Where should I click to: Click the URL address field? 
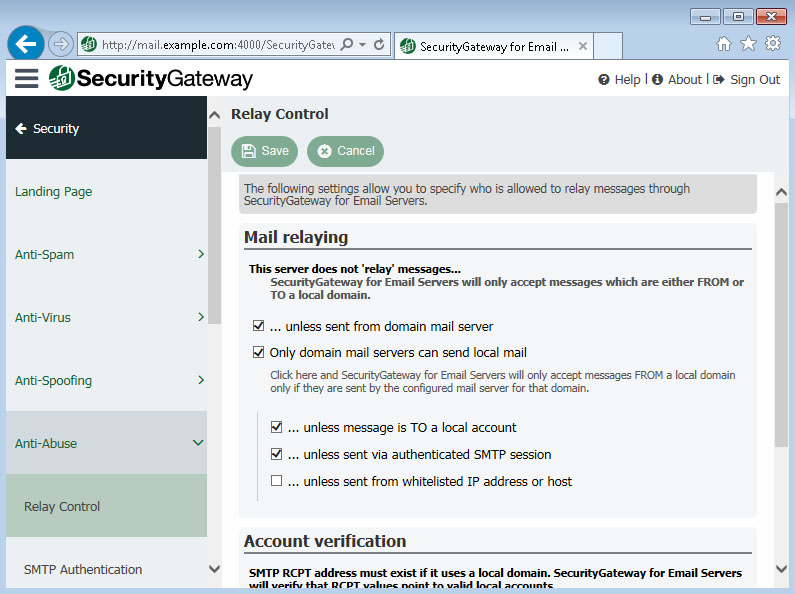[x=218, y=45]
